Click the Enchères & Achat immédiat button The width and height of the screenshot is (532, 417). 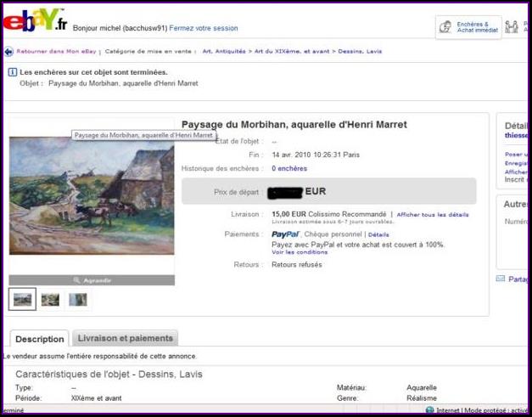coord(468,27)
